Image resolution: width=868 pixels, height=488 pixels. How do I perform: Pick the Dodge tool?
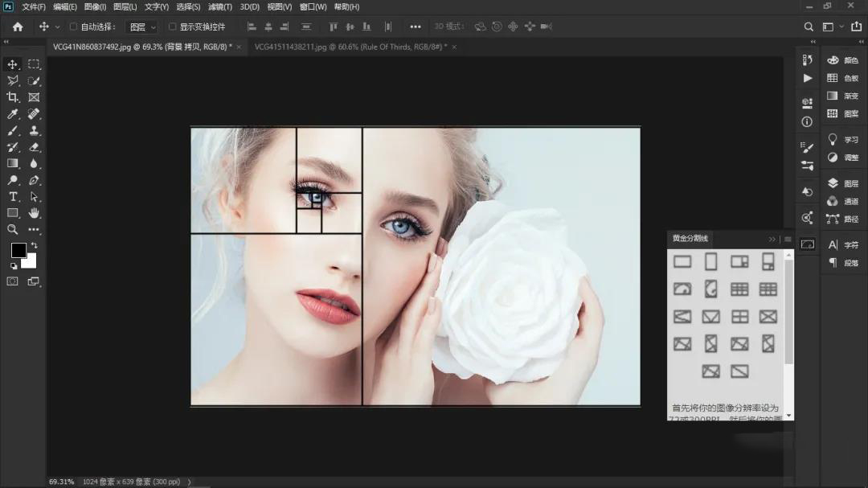(x=13, y=180)
